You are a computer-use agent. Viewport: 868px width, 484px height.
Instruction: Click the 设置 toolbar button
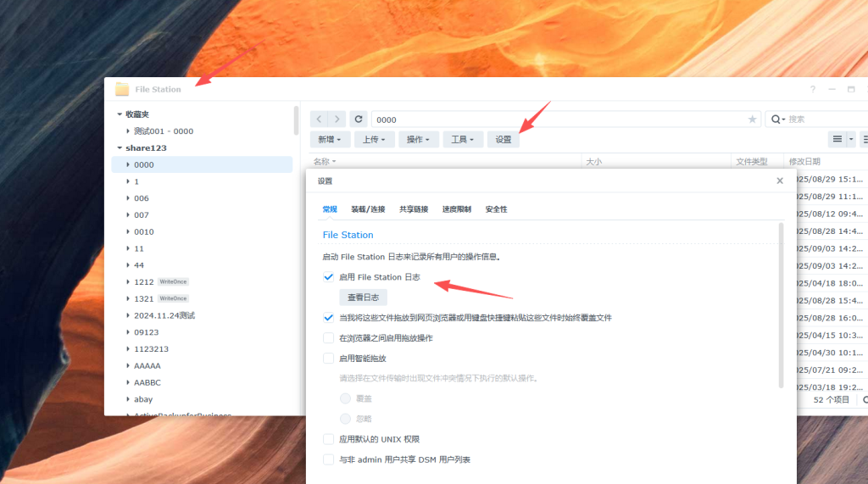[x=504, y=139]
